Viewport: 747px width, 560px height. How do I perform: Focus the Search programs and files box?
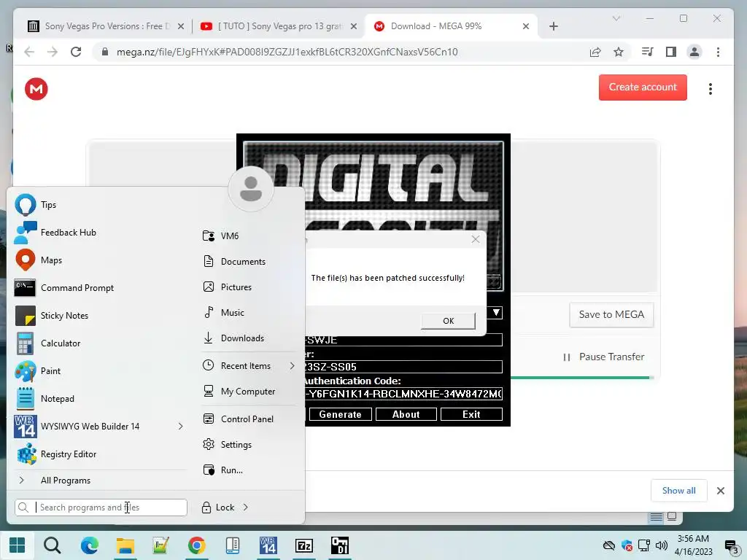click(x=101, y=507)
